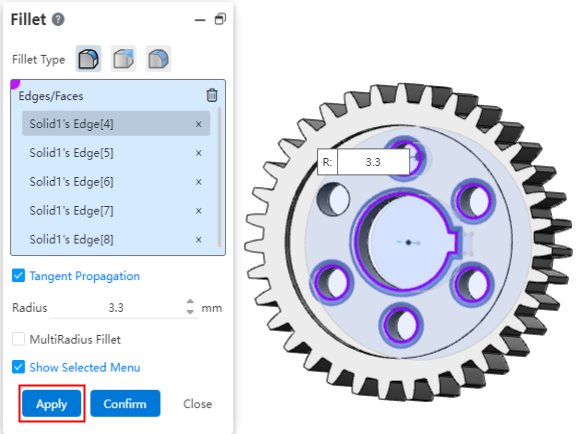Select the Solid1's Edge[8] row

(116, 240)
